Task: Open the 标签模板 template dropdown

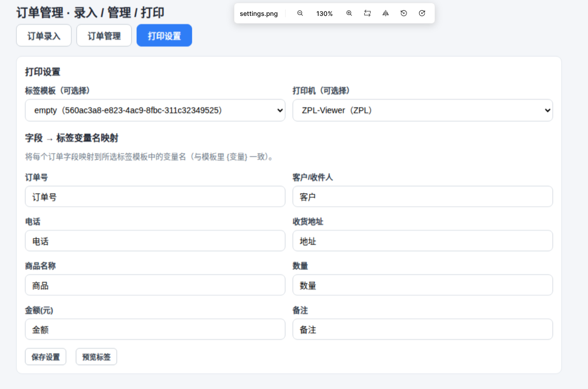Action: (x=155, y=110)
